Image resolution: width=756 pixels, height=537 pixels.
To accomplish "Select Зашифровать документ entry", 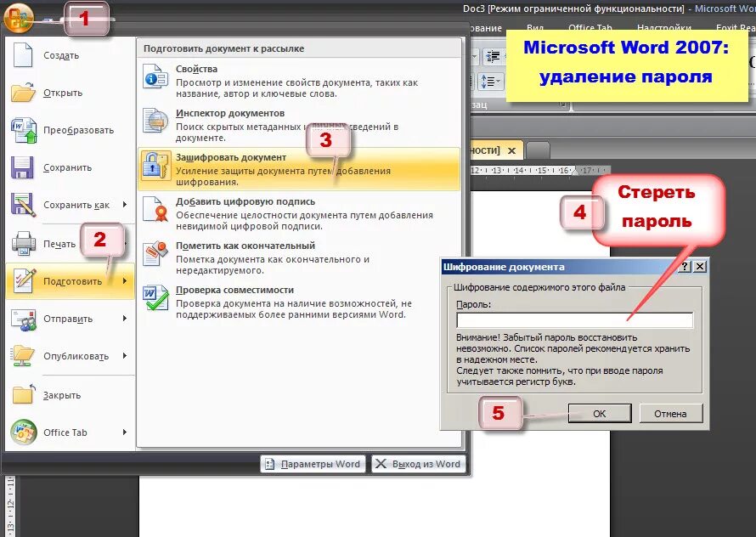I will (299, 169).
